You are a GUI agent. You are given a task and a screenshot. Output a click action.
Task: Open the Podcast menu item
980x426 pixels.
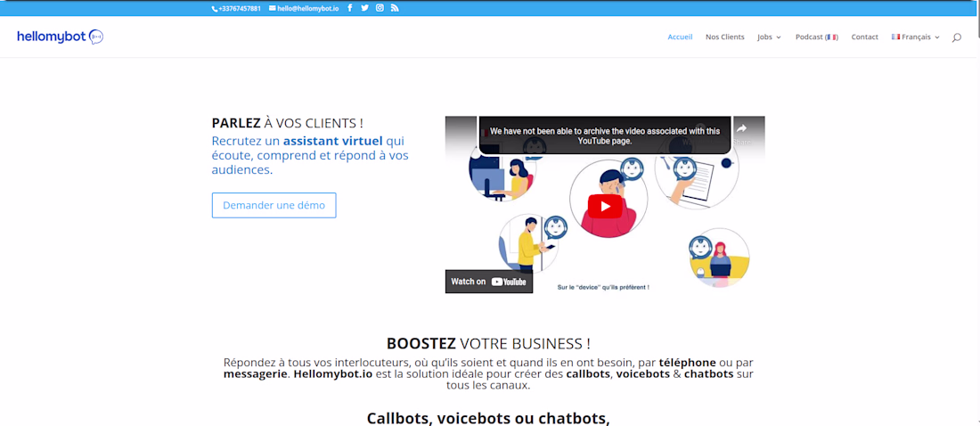816,37
